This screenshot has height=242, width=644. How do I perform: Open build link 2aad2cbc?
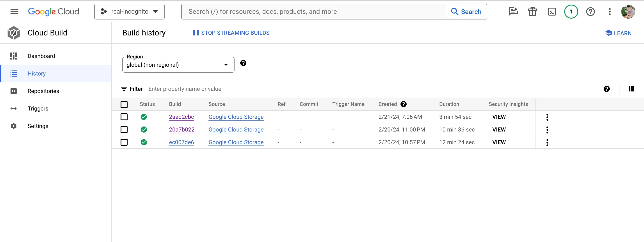click(x=181, y=117)
